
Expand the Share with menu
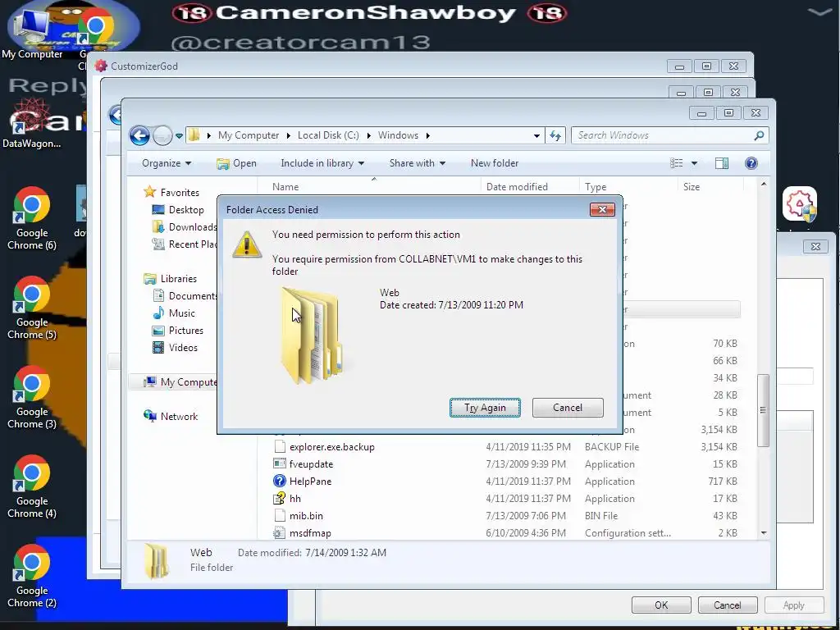click(x=418, y=163)
